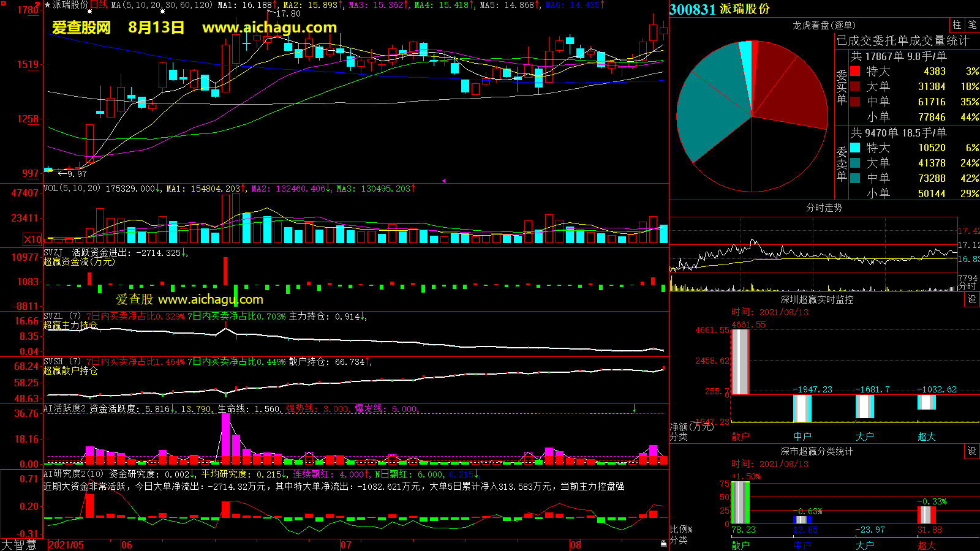Click the 大智慧 logo label
980x551 pixels.
pos(19,544)
